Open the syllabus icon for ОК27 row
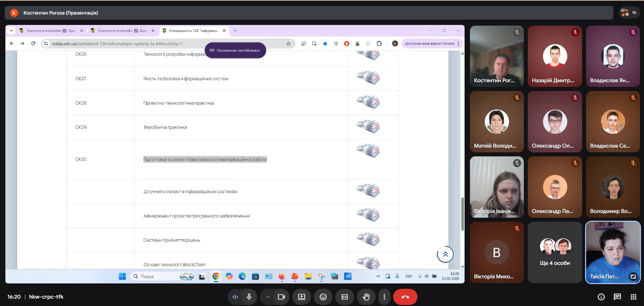The image size is (644, 306). tap(368, 78)
